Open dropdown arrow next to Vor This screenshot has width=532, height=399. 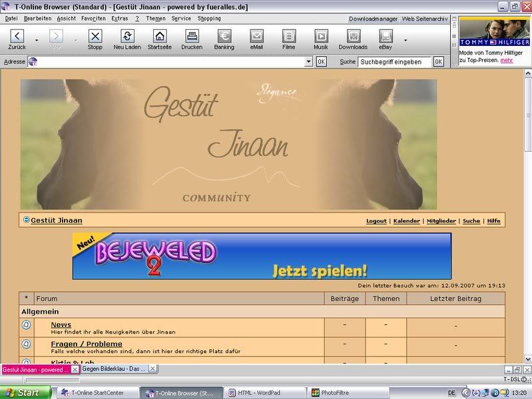(x=76, y=40)
